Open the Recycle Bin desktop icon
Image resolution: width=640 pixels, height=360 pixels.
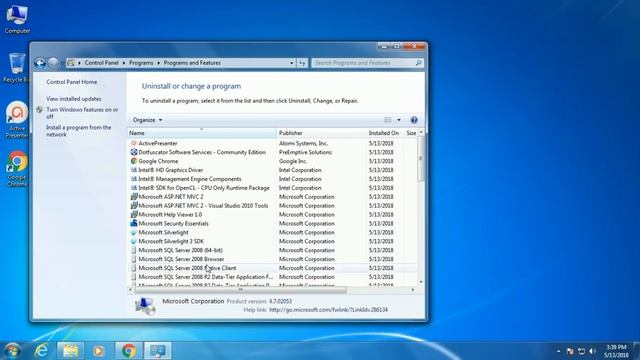coord(16,67)
